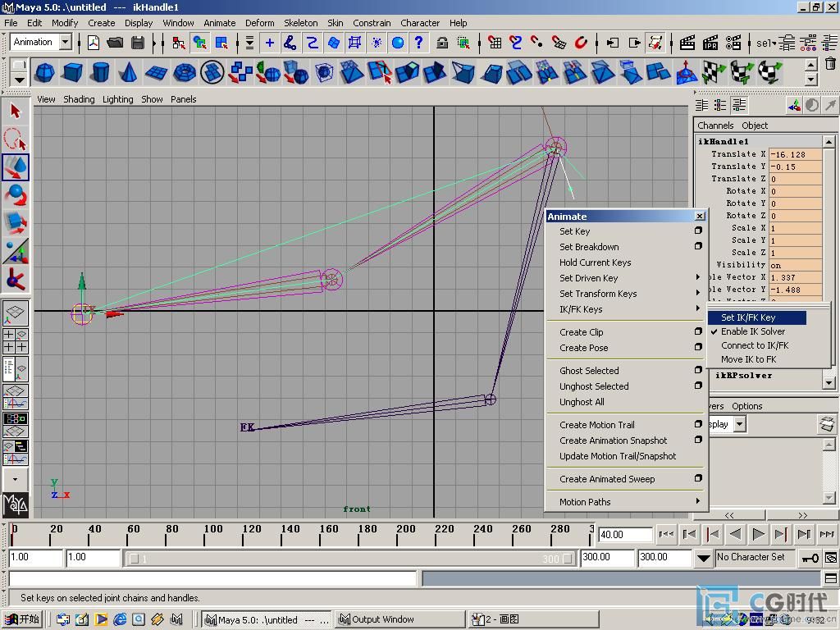This screenshot has height=630, width=840.
Task: Render the current frame clapperboard icon
Action: pyautogui.click(x=687, y=43)
